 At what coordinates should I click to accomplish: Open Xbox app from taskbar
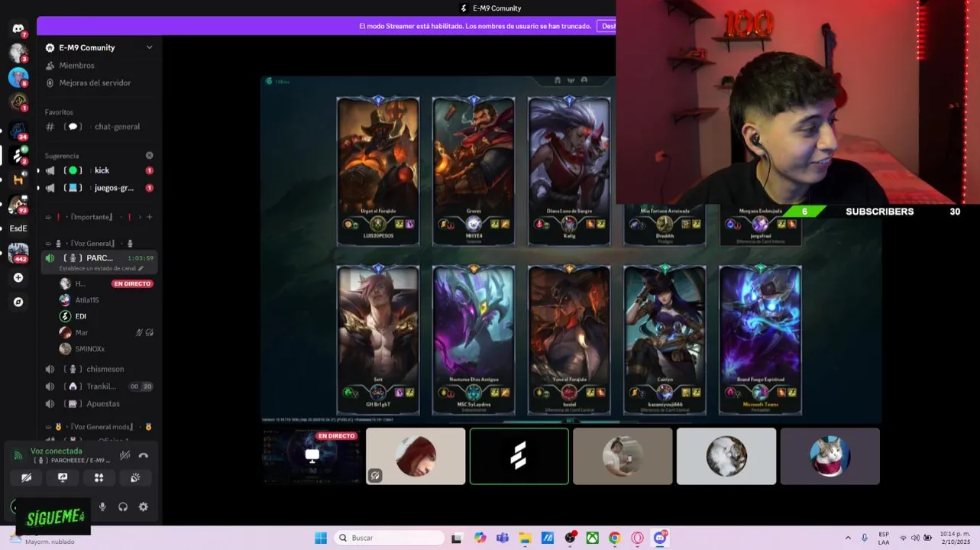(592, 538)
